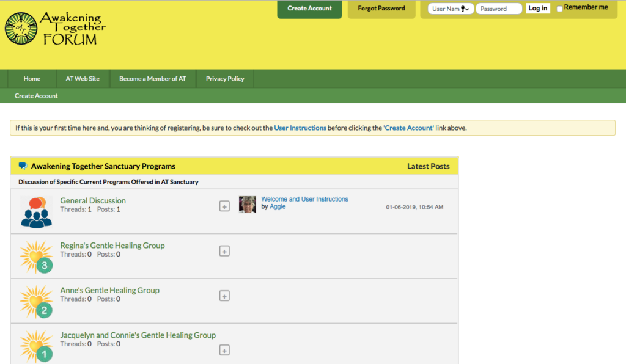The height and width of the screenshot is (364, 626).
Task: Go to the Home menu item
Action: point(32,79)
